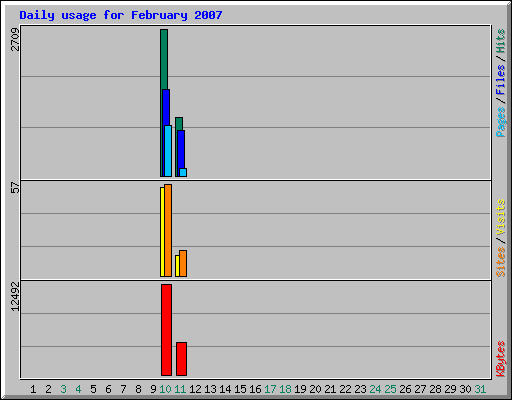This screenshot has width=512, height=400.
Task: Click day 12 on the x-axis
Action: pyautogui.click(x=195, y=389)
